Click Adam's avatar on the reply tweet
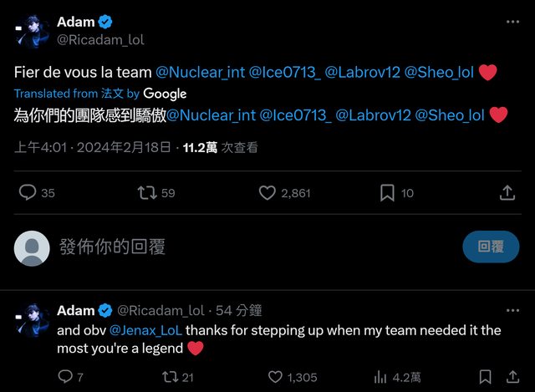Viewport: 535px width, 392px height. point(33,320)
